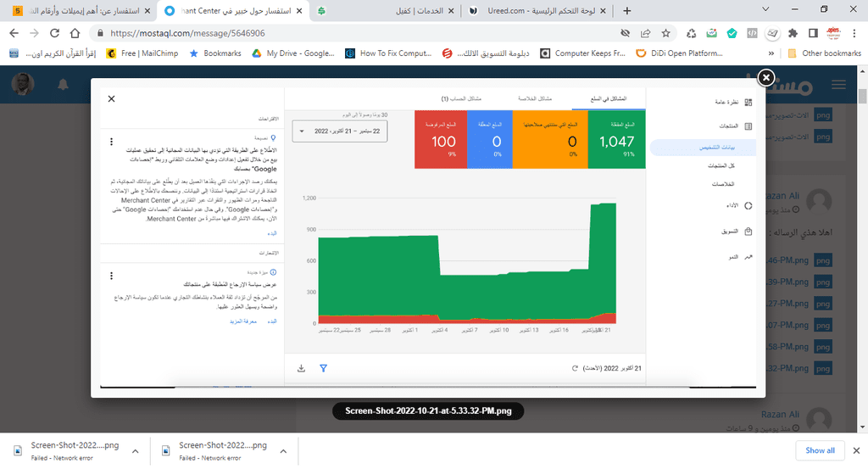
Task: Click the download icon below chart
Action: click(x=301, y=368)
